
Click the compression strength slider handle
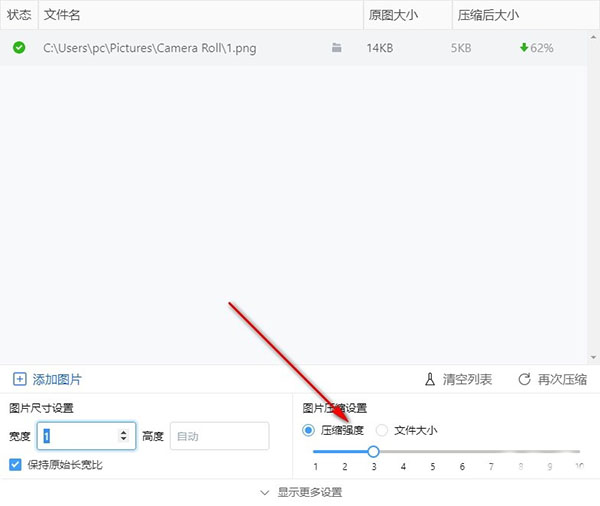(374, 451)
